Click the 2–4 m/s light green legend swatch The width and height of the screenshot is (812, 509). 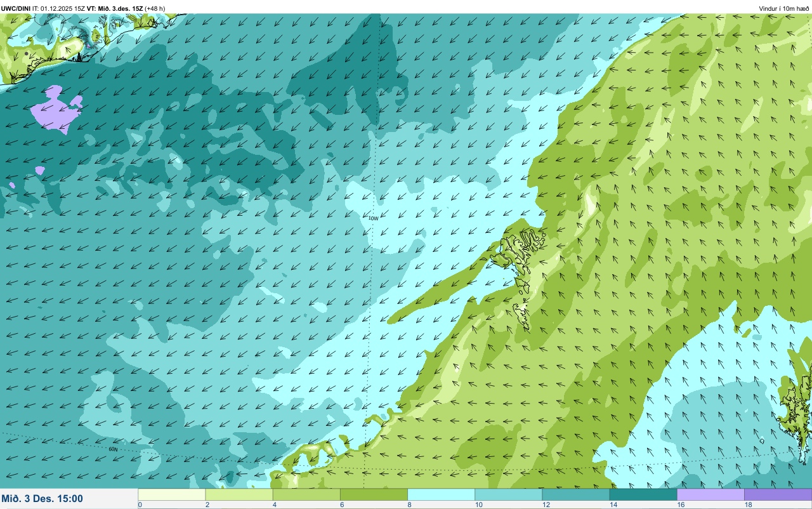(x=239, y=494)
